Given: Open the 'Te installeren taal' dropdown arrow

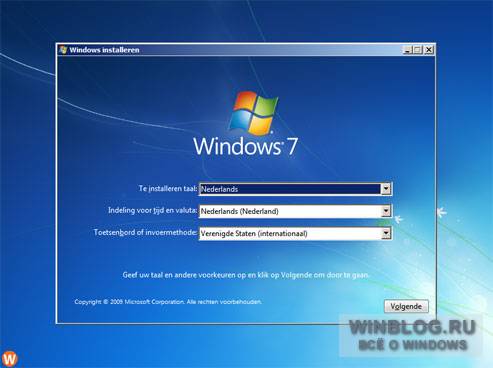Looking at the screenshot, I should point(386,189).
